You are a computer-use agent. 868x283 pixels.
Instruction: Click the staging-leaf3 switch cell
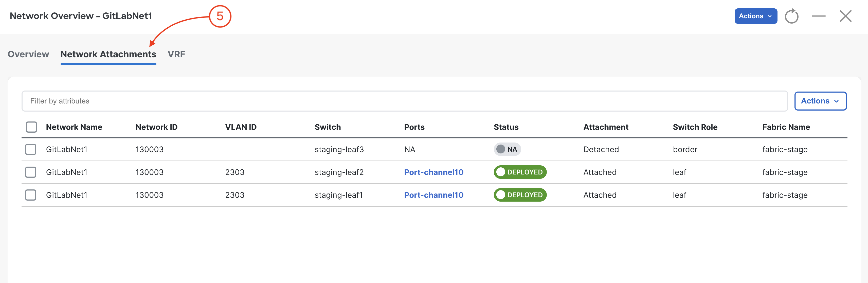tap(339, 149)
